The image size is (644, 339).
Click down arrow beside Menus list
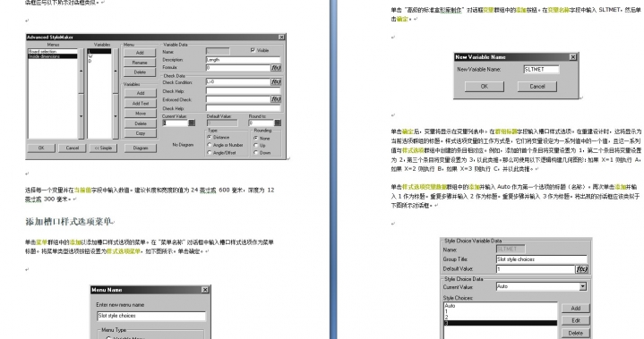pyautogui.click(x=81, y=116)
